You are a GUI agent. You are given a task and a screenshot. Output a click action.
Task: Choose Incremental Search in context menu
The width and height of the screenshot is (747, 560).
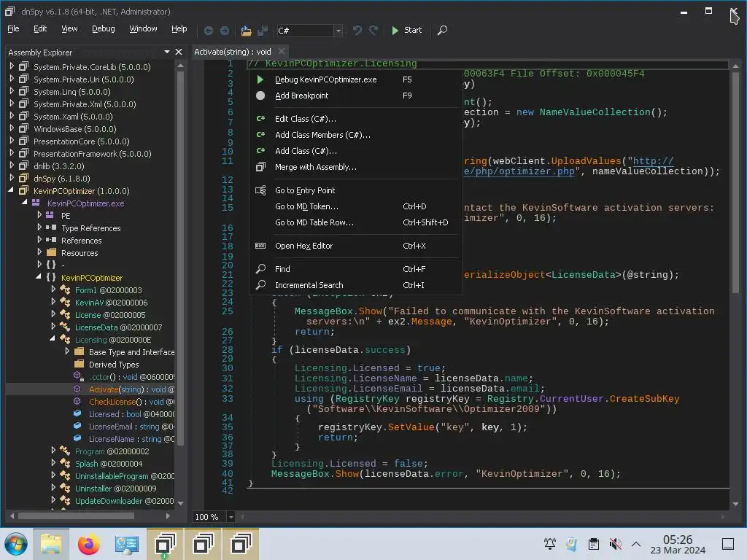[x=355, y=285]
